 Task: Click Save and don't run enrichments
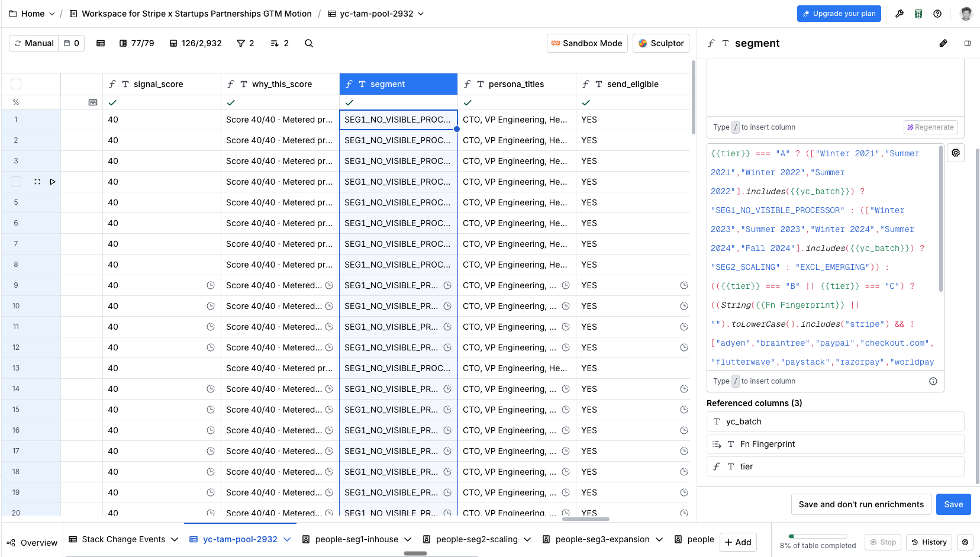click(861, 504)
